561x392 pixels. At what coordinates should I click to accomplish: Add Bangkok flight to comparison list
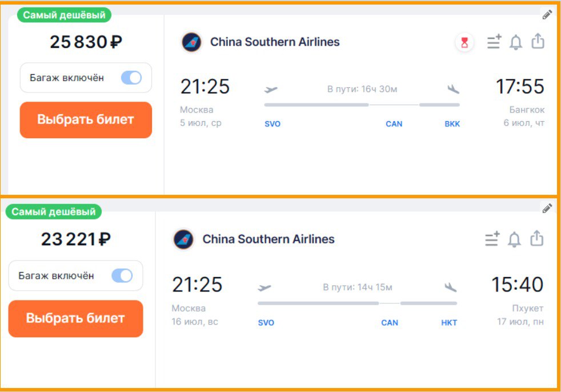pos(494,42)
